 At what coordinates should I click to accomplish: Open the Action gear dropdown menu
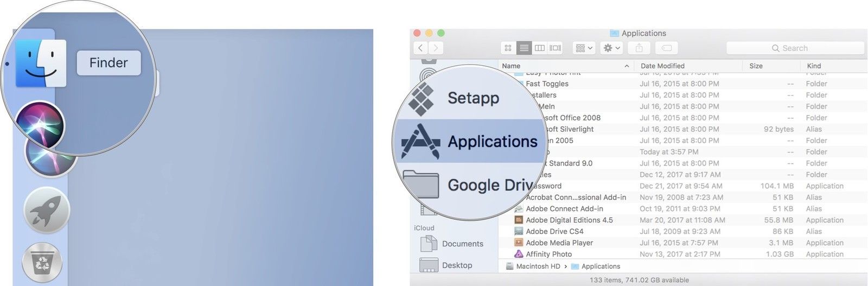coord(611,48)
